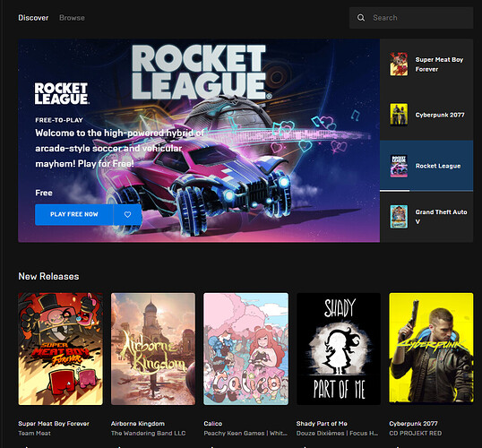Screen dimensions: 482x448
Task: Click the CD PROJEKT RED publisher text
Action: click(416, 434)
